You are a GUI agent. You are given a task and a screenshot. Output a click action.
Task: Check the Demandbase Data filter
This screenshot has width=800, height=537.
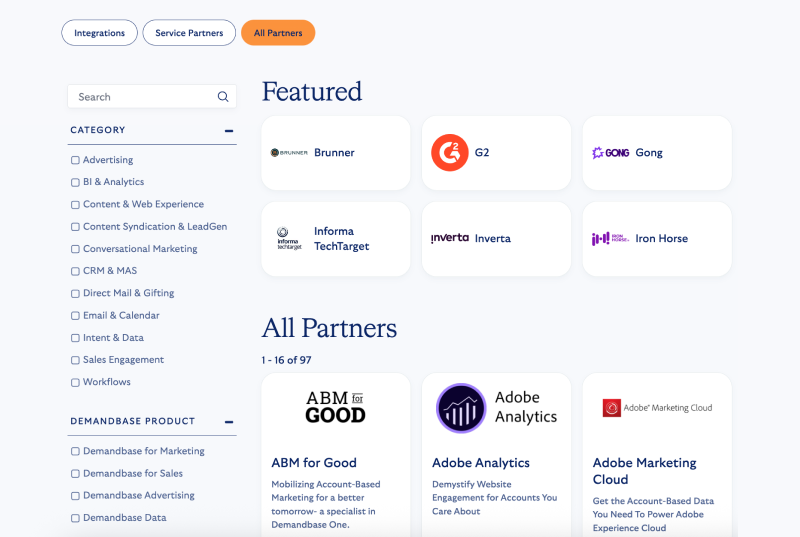pyautogui.click(x=75, y=518)
